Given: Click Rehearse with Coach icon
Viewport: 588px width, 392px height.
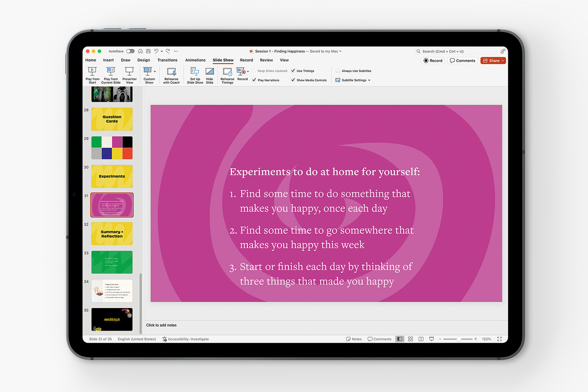Looking at the screenshot, I should (171, 72).
